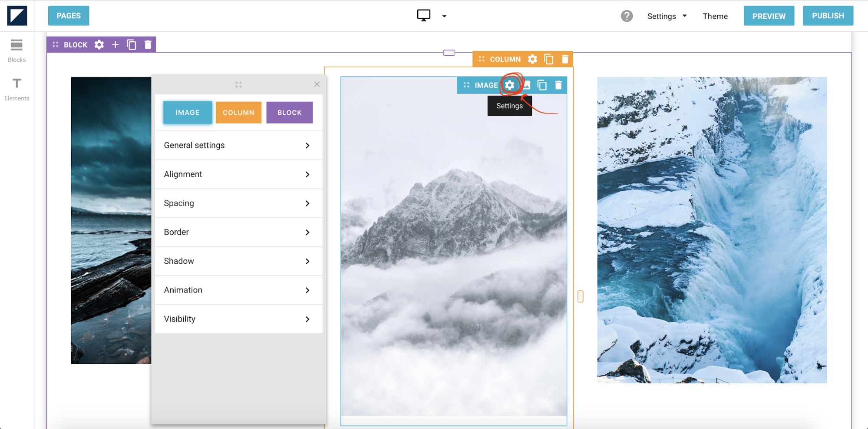Image resolution: width=868 pixels, height=429 pixels.
Task: Open the device view dropdown
Action: [444, 16]
